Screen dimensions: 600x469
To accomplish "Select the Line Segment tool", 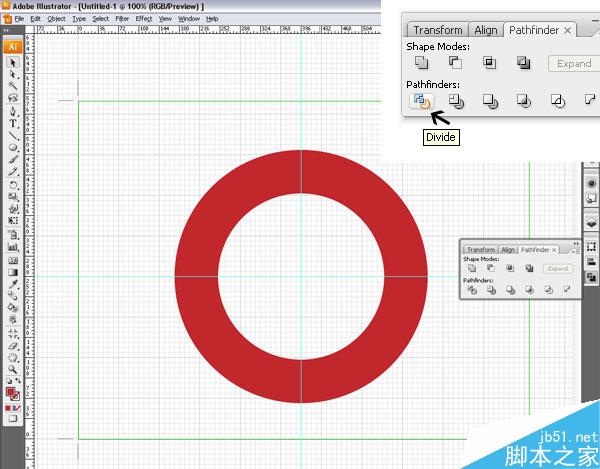I will [x=13, y=135].
